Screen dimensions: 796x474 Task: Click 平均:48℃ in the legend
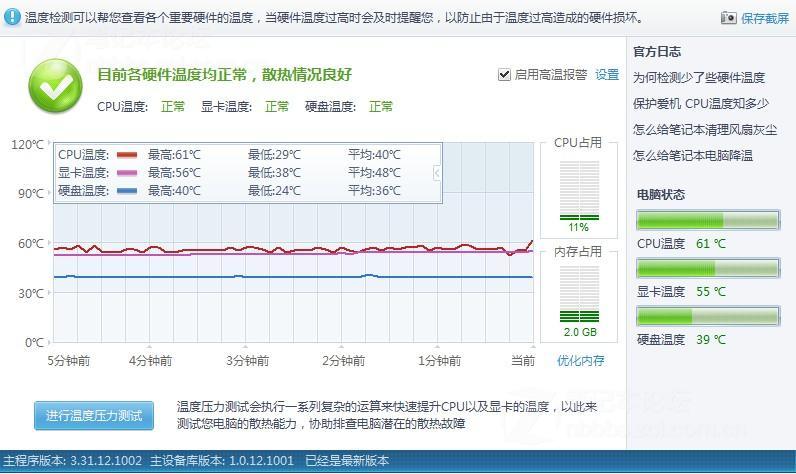374,173
